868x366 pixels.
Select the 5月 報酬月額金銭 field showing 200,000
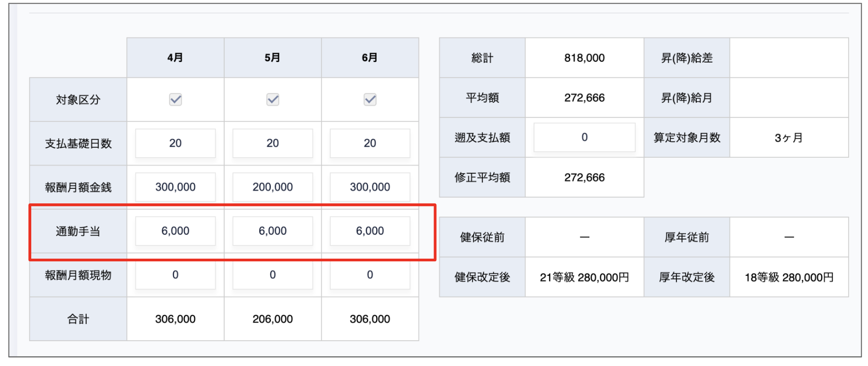273,187
